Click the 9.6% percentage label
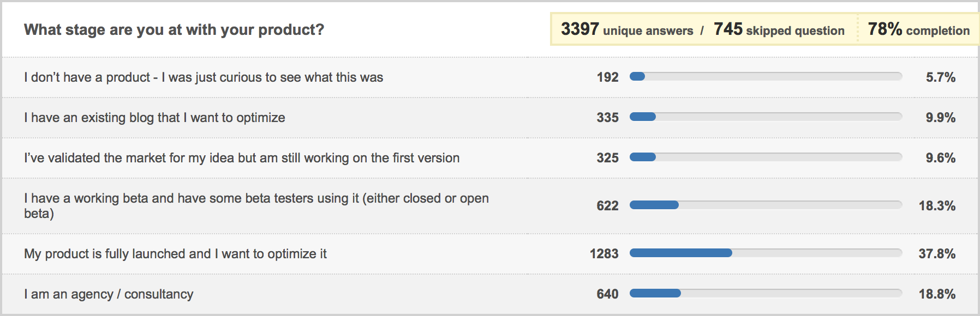The height and width of the screenshot is (316, 980). (x=940, y=158)
